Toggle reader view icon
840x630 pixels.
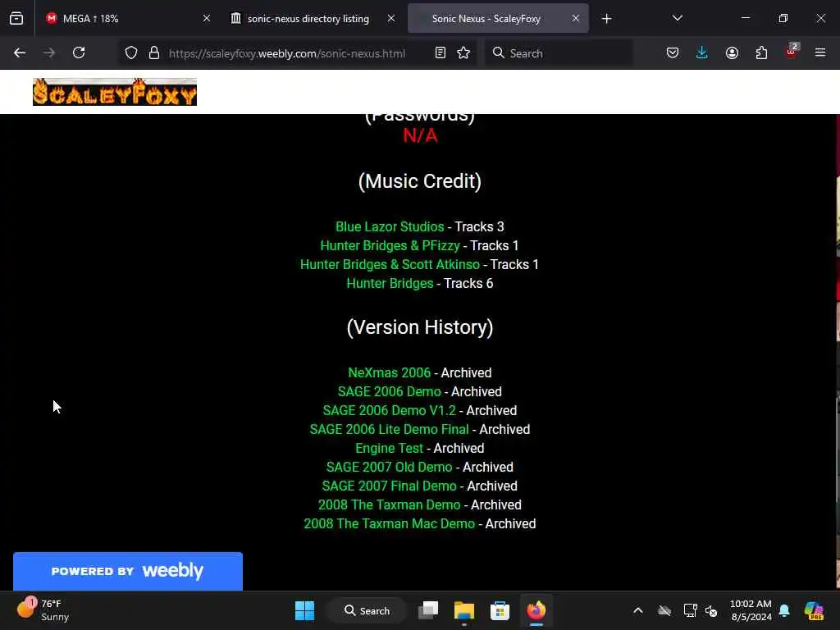point(440,53)
